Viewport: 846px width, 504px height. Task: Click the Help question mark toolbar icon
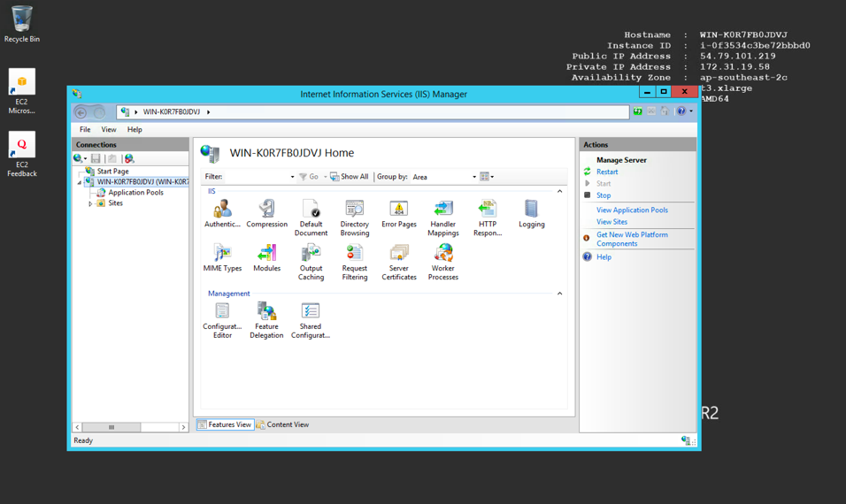[x=681, y=111]
